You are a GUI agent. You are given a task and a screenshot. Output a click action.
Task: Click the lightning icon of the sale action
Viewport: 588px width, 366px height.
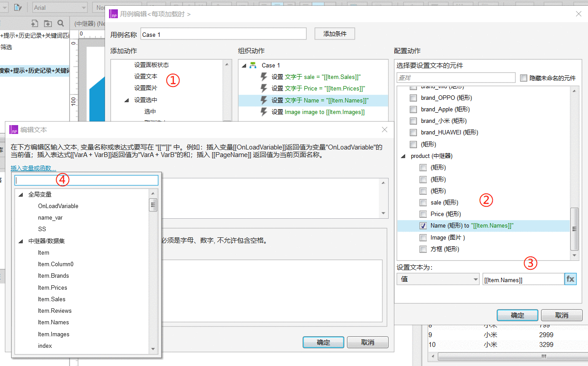[x=264, y=77]
